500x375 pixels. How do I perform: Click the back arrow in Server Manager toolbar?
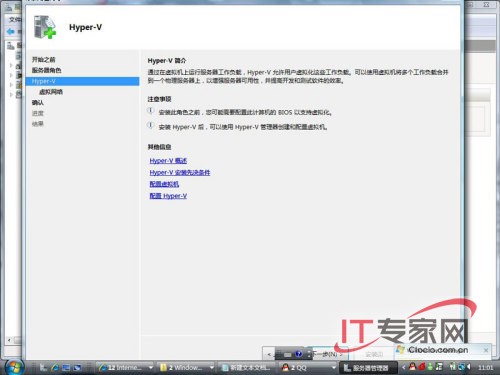[x=11, y=32]
